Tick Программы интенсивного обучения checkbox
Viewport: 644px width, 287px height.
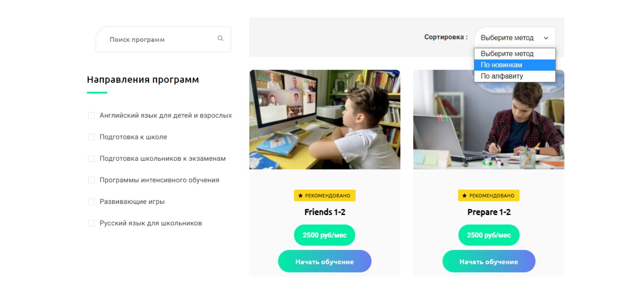(92, 180)
